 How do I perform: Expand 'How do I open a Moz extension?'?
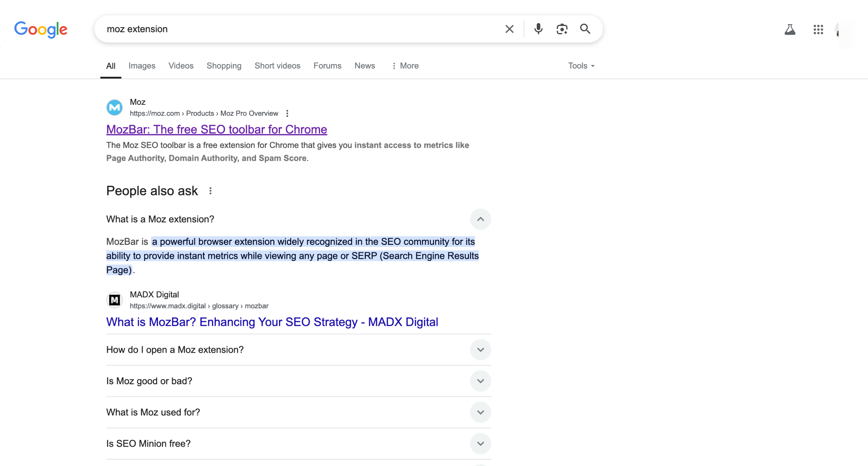480,350
